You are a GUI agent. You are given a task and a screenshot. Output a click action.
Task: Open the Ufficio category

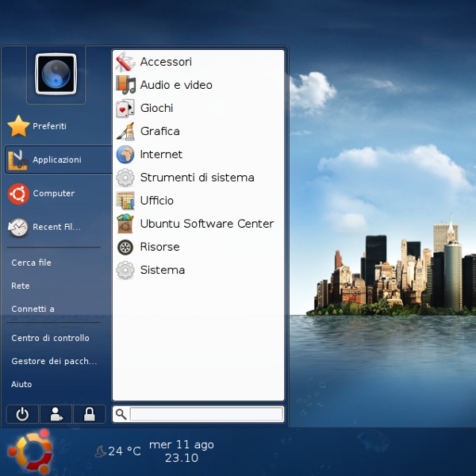tap(198, 201)
